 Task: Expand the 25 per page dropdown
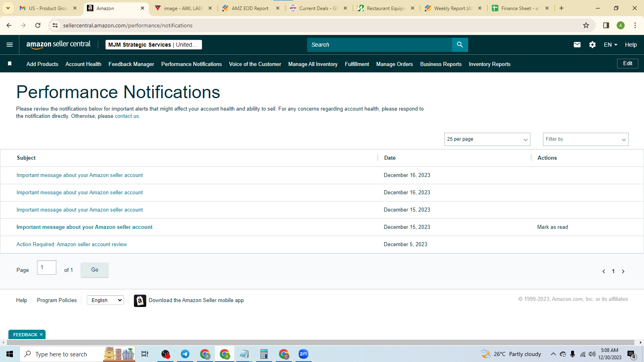(x=487, y=139)
